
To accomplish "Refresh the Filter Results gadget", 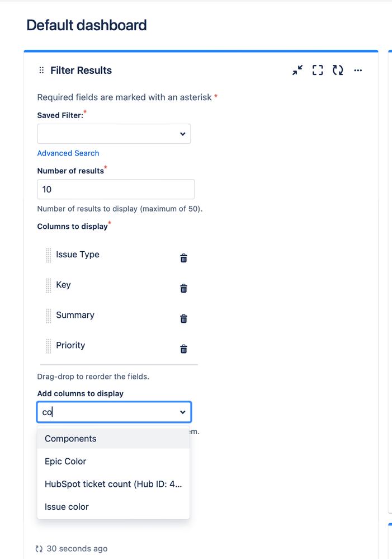I will pos(338,71).
